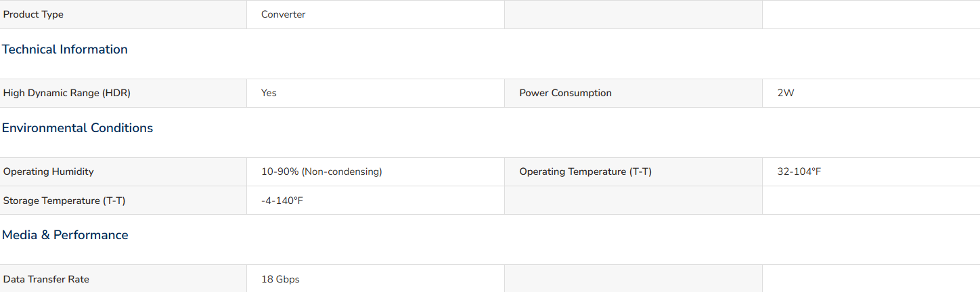This screenshot has height=292, width=980.
Task: Select the Operating Temperature (T-T) label
Action: coord(585,171)
